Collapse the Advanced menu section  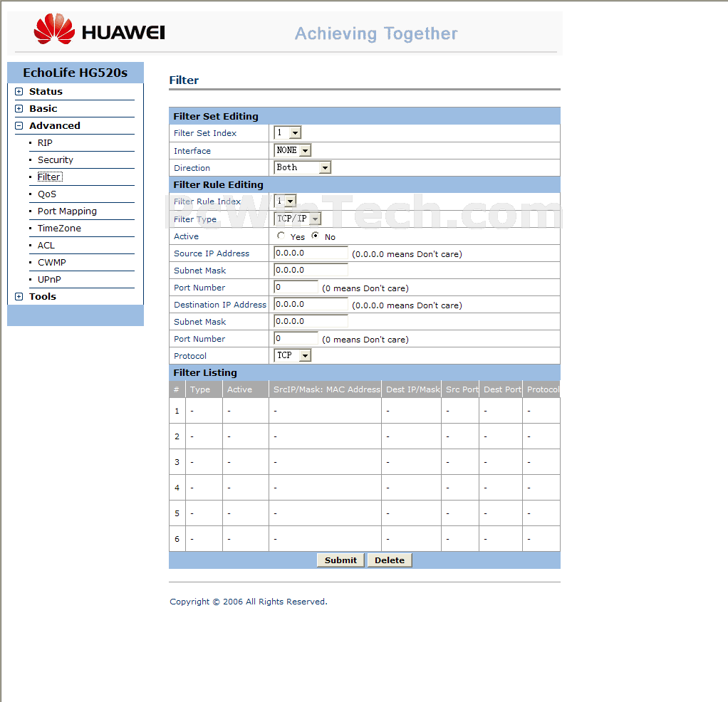click(19, 126)
